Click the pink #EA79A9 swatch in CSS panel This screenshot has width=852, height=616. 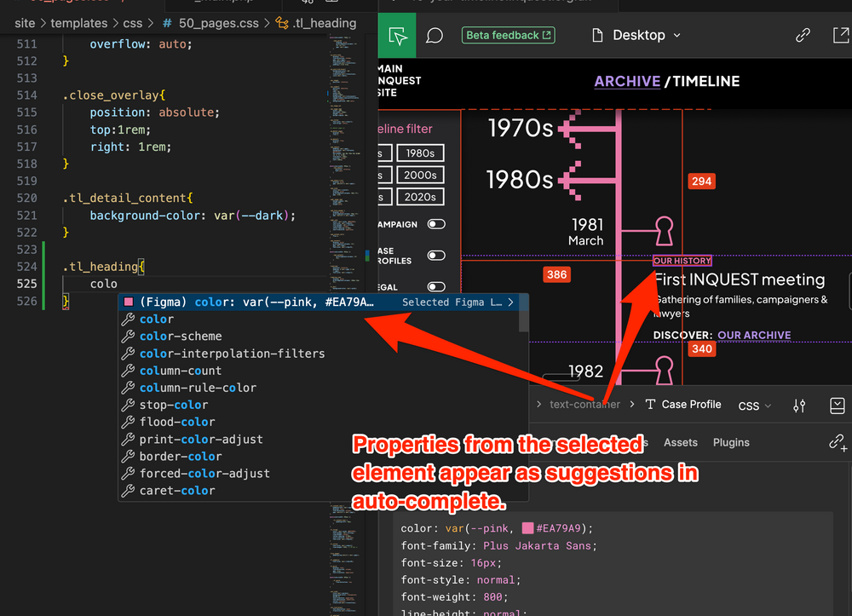click(x=529, y=528)
